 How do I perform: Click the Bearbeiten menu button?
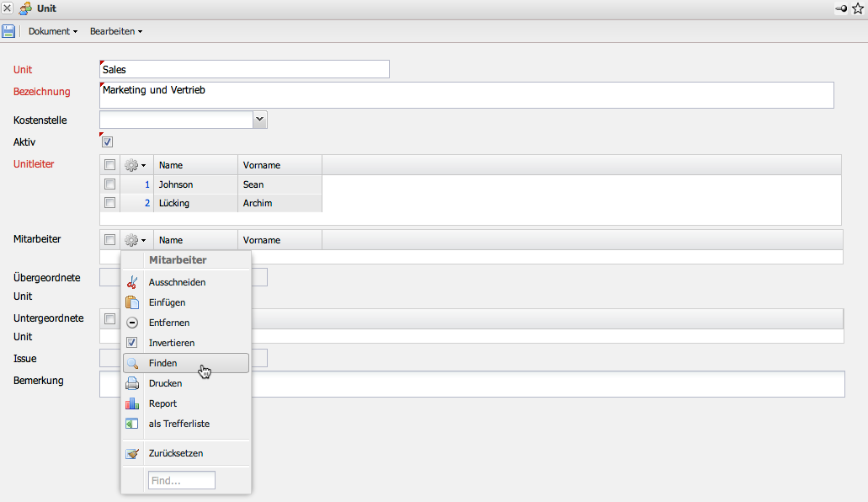point(115,31)
